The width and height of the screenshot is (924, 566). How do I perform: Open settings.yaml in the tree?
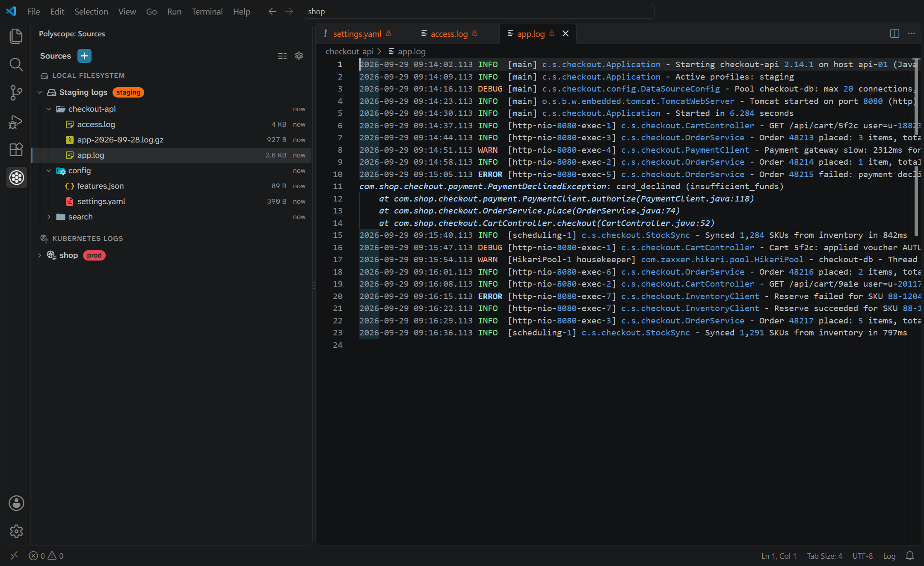(x=171, y=202)
